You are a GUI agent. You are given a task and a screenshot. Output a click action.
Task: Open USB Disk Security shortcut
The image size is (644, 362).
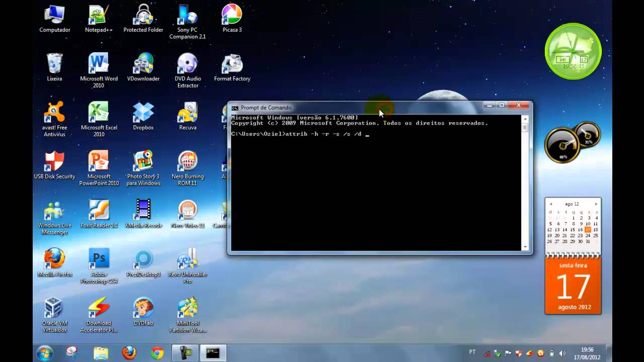(x=54, y=165)
